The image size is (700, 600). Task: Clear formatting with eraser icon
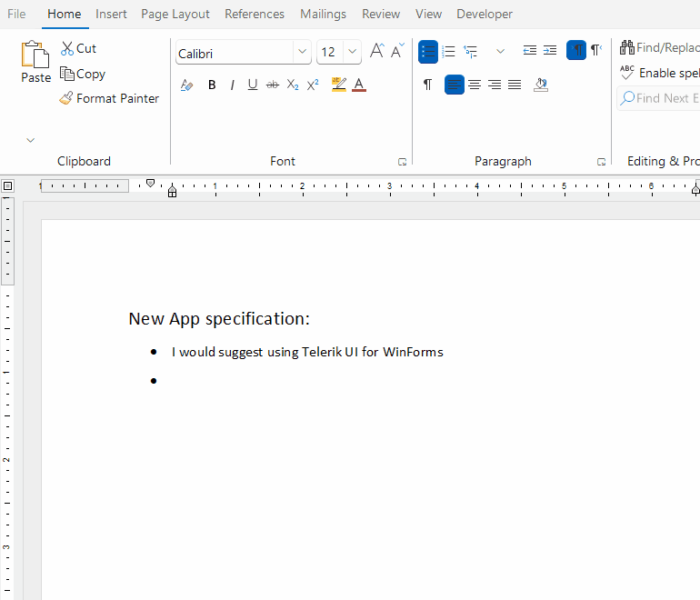186,85
